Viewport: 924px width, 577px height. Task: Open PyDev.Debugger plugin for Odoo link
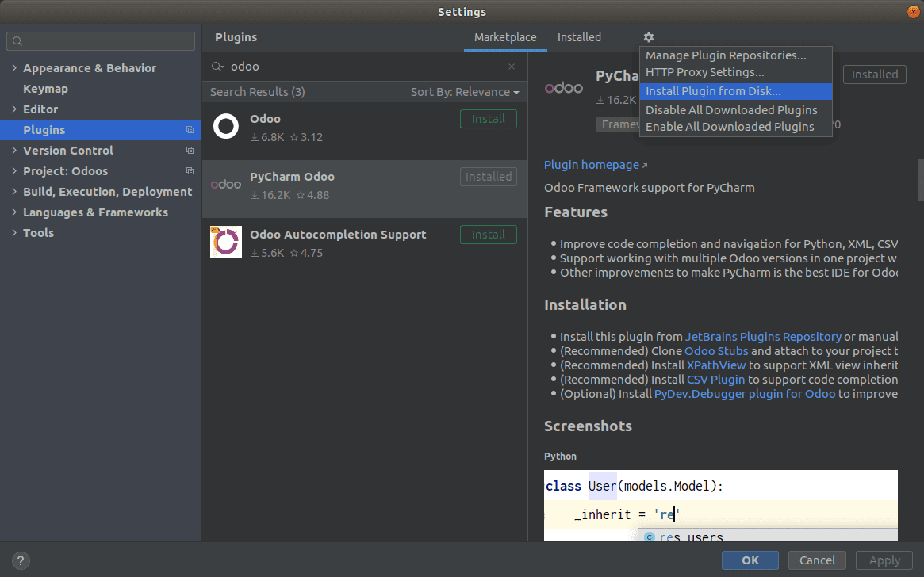744,394
